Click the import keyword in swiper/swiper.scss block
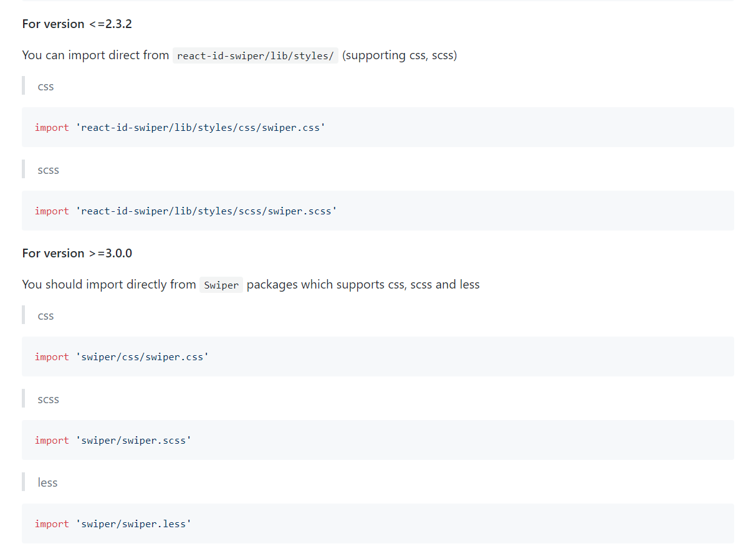Viewport: 756px width, 554px height. pos(52,440)
